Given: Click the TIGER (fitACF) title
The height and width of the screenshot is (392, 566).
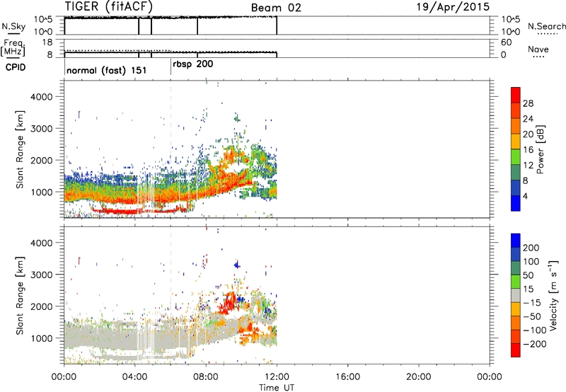Looking at the screenshot, I should pos(109,6).
